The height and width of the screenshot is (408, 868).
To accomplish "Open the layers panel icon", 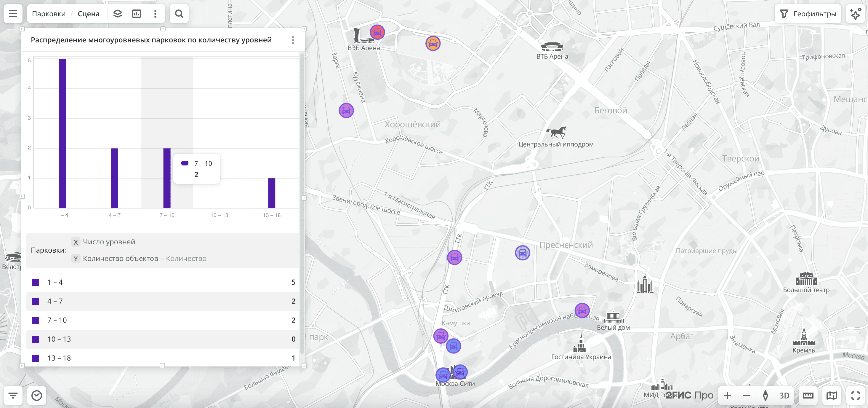I will coord(117,14).
